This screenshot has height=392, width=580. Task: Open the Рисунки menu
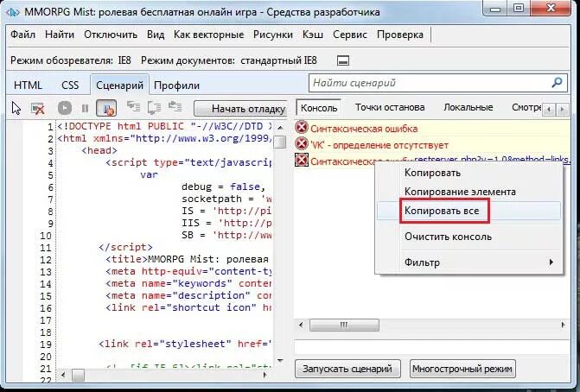pos(273,35)
